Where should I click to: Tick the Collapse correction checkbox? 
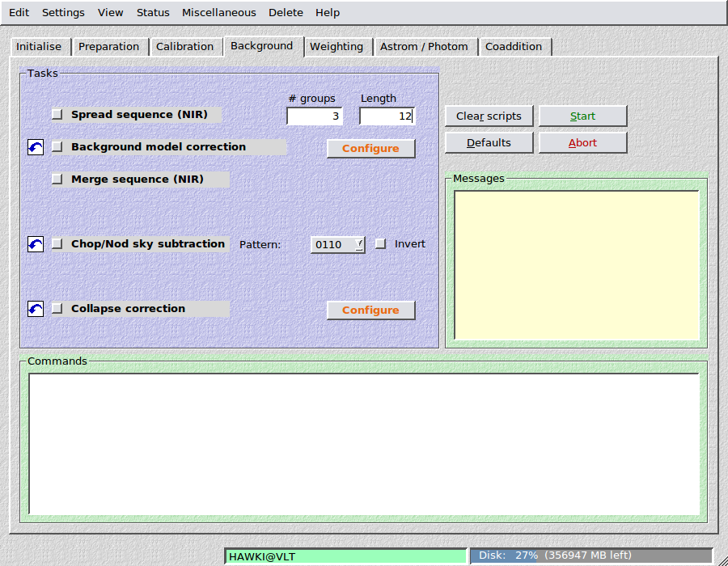pos(57,309)
